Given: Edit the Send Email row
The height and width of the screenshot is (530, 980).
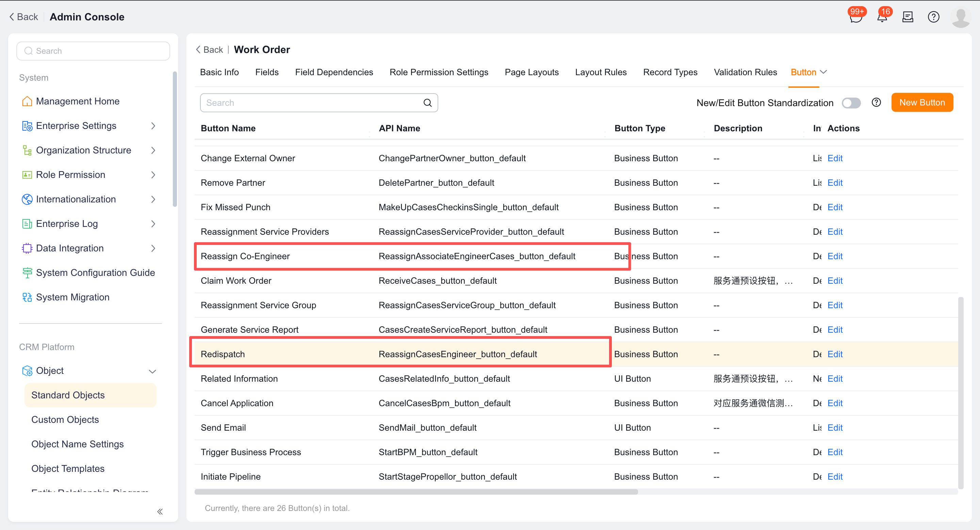Looking at the screenshot, I should click(835, 428).
